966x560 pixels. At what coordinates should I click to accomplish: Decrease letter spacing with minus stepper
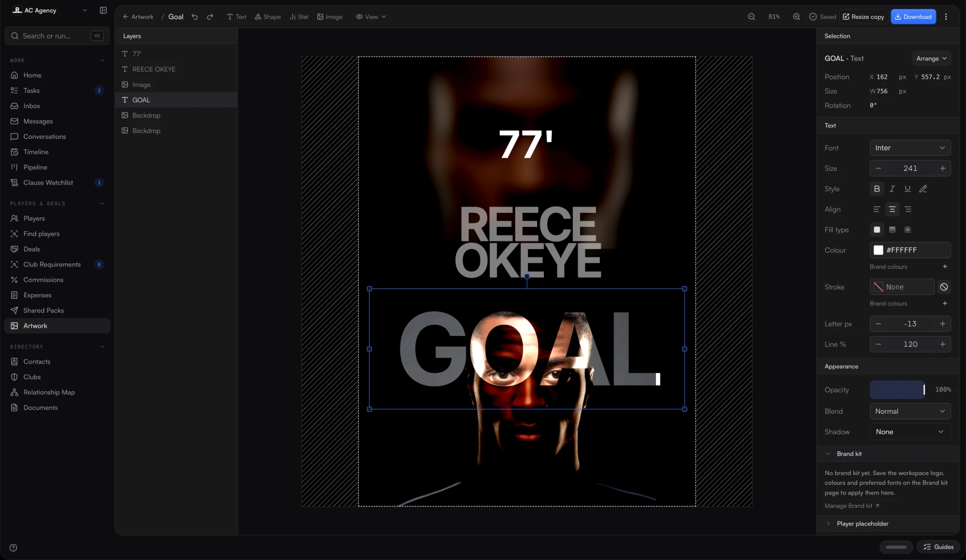[x=878, y=323]
